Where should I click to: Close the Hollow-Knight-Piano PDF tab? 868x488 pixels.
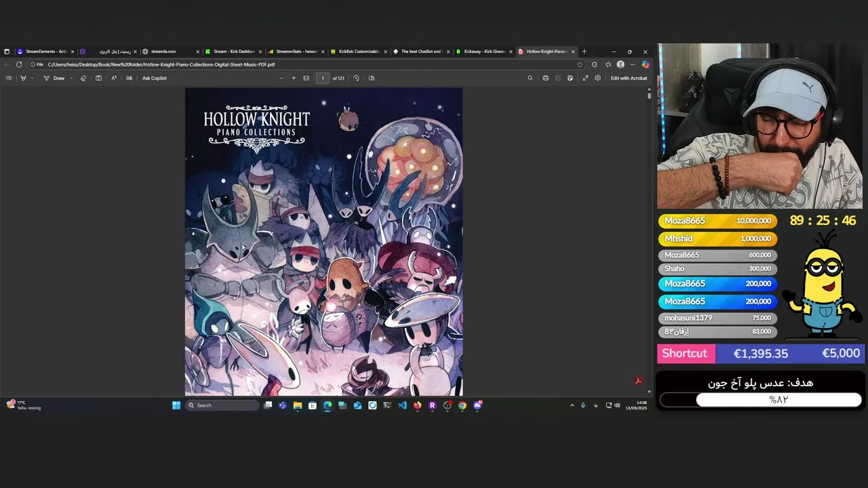click(573, 52)
